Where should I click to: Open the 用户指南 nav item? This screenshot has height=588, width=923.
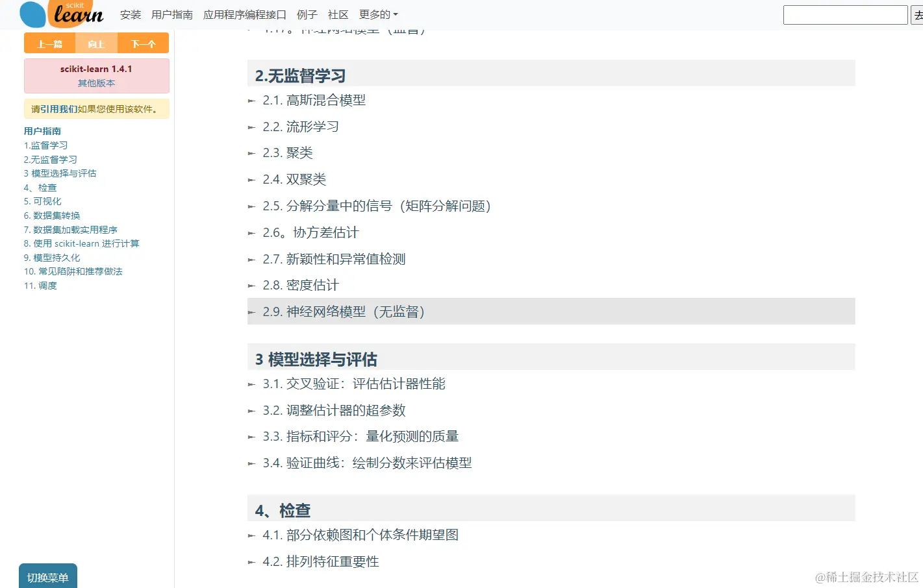[x=172, y=14]
